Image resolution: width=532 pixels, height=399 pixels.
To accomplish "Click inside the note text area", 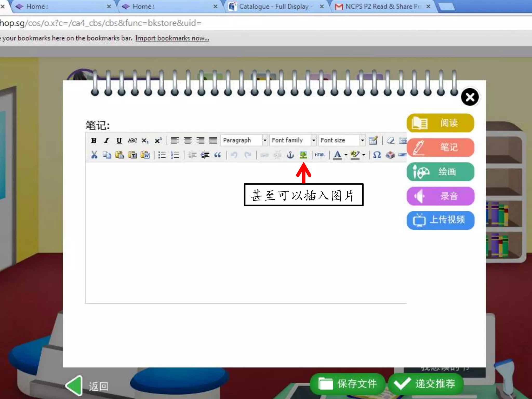I will point(246,232).
